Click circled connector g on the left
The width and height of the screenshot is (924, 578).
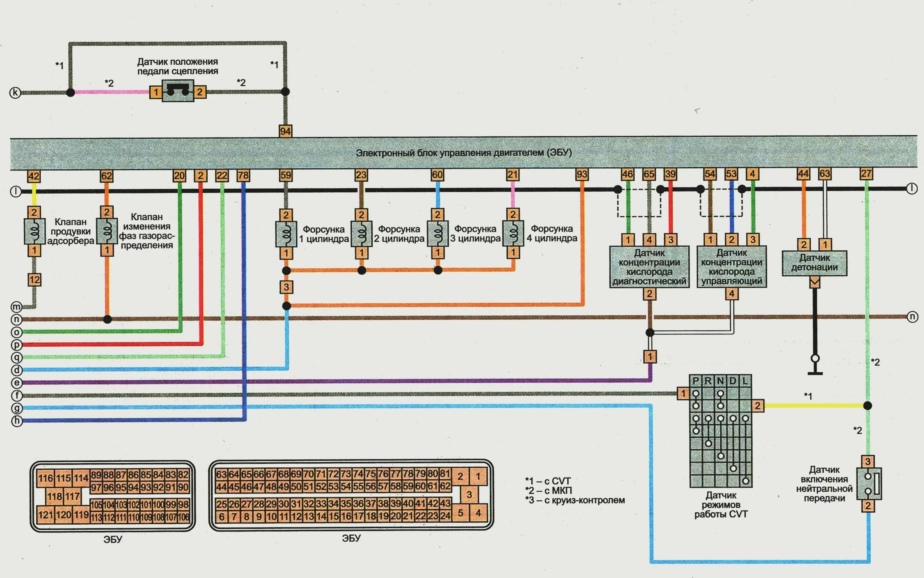coord(16,408)
